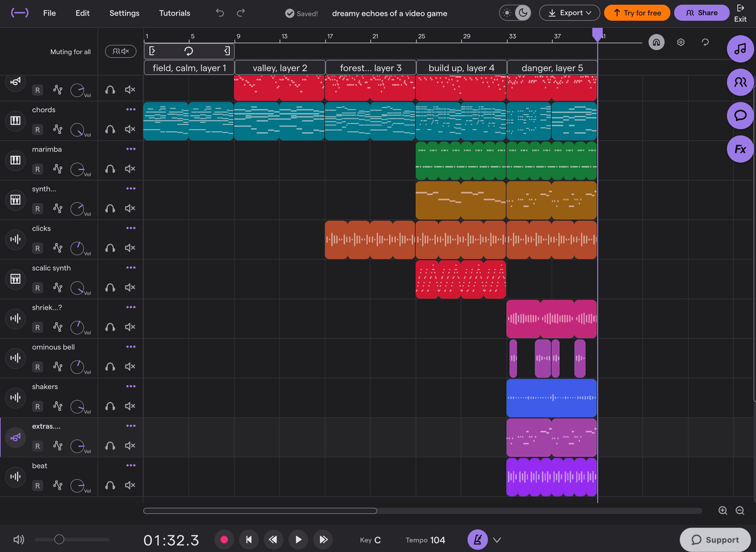The image size is (756, 552).
Task: Open the Settings menu
Action: coord(124,13)
